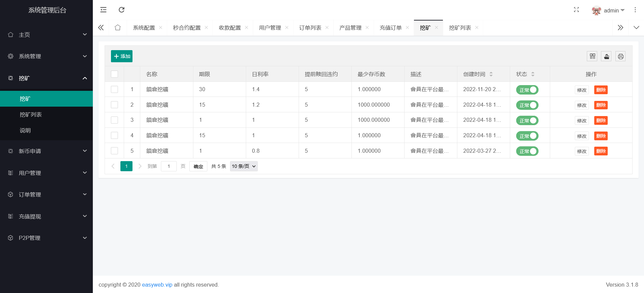Click 删除 button for row 2

(601, 105)
